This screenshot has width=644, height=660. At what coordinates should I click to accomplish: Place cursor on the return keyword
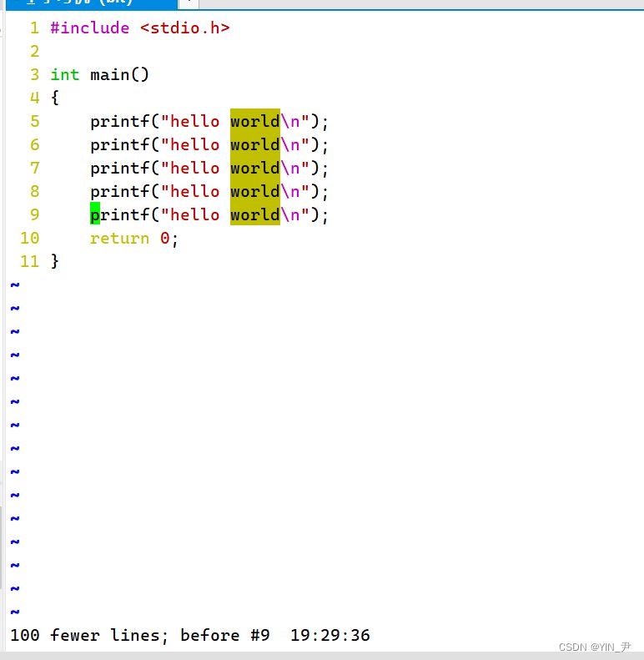[119, 238]
